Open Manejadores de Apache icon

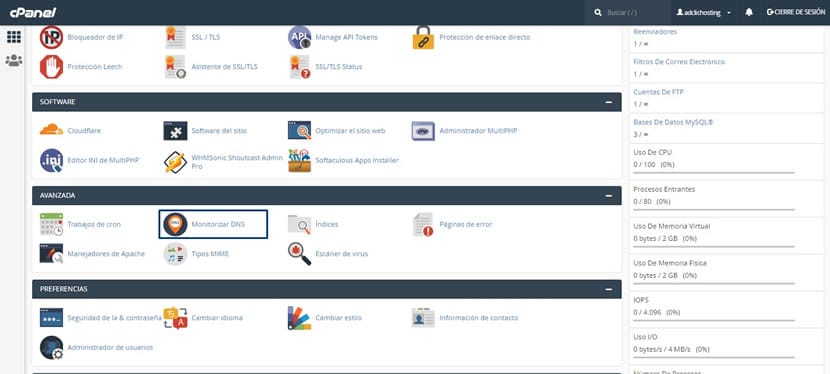click(x=51, y=253)
